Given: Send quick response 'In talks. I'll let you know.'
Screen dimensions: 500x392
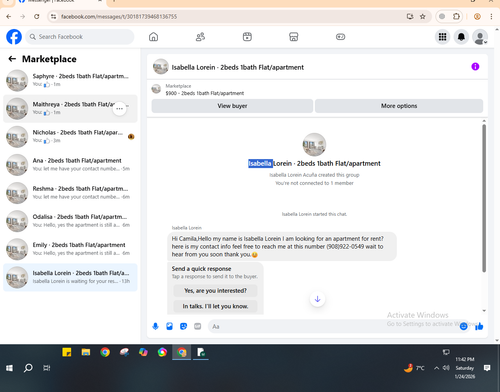Looking at the screenshot, I should pos(215,306).
